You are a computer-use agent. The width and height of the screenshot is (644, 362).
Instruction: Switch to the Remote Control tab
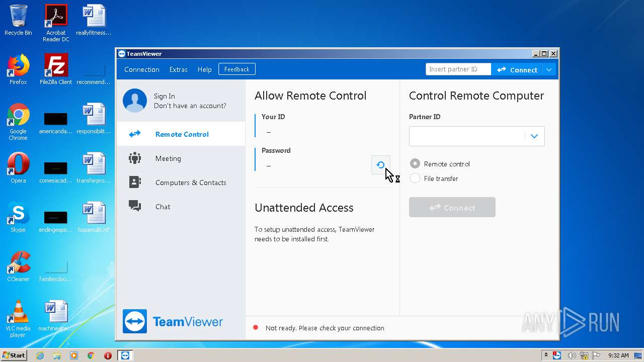pos(181,134)
